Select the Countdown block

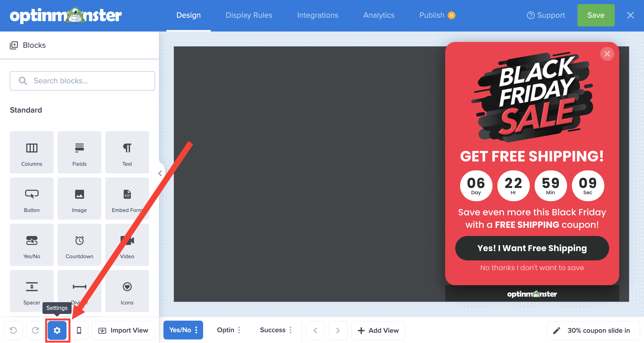(x=79, y=245)
